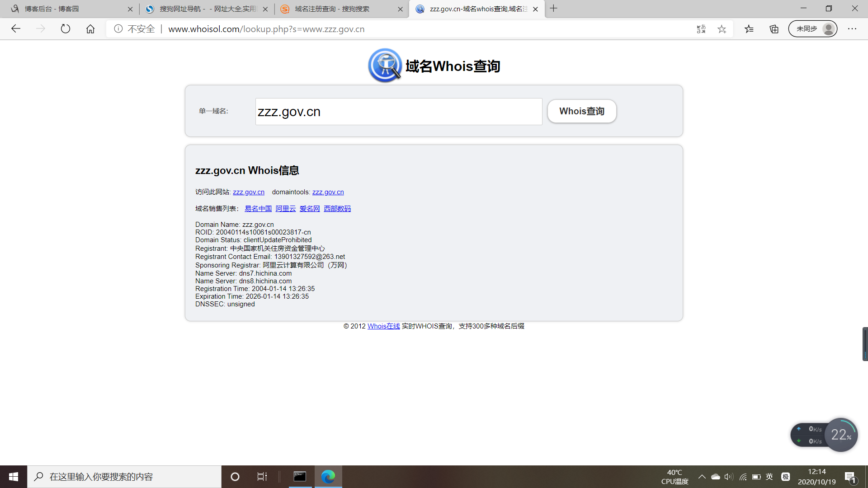Open new browser tab
This screenshot has width=868, height=488.
553,9
